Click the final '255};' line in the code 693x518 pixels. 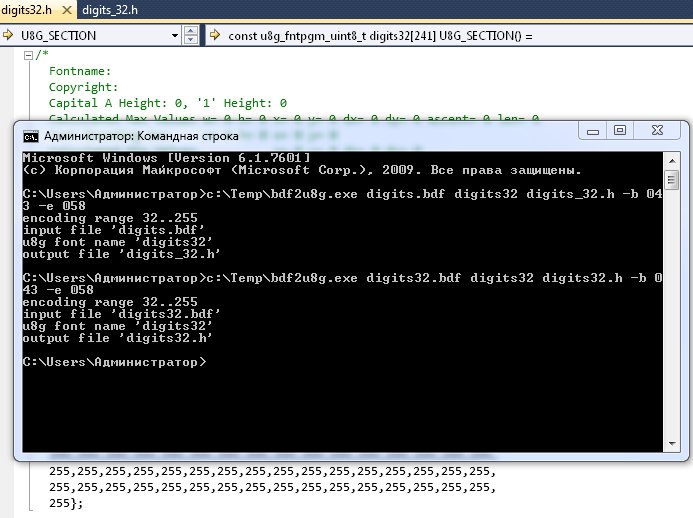[x=68, y=502]
